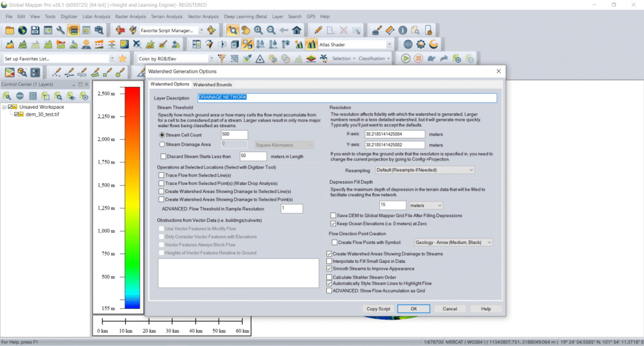Click the grid globe icon beside Atlas Shader
644x346 pixels.
point(408,45)
